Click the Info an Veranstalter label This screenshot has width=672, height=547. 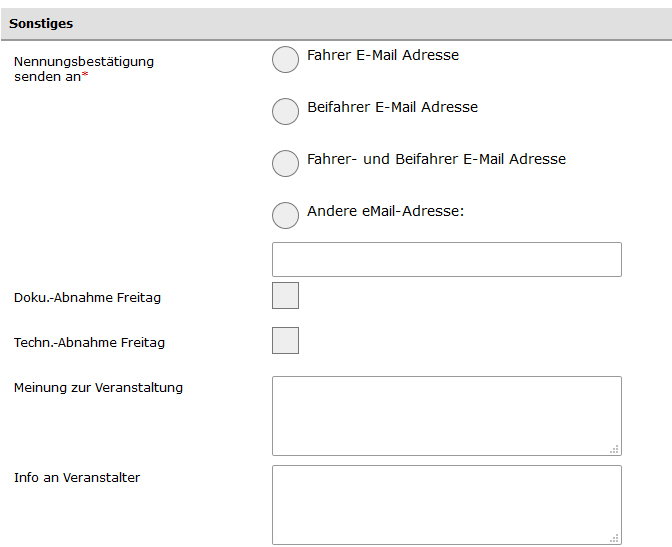pyautogui.click(x=77, y=478)
